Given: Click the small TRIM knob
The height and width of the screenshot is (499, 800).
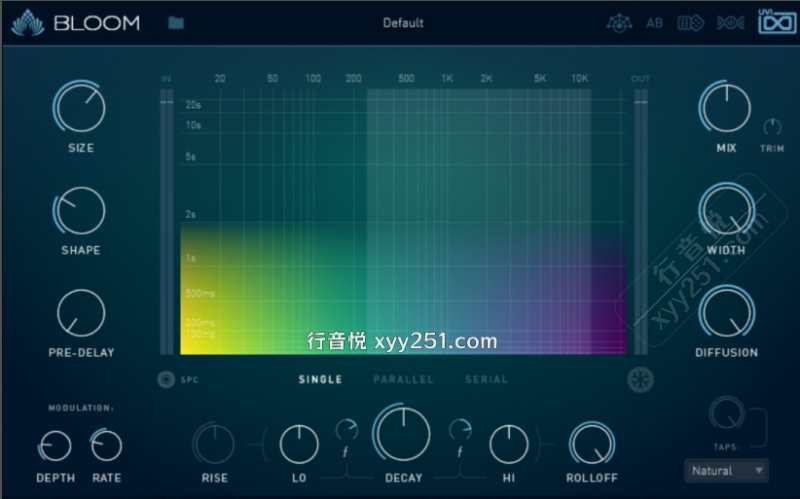Looking at the screenshot, I should coord(772,127).
